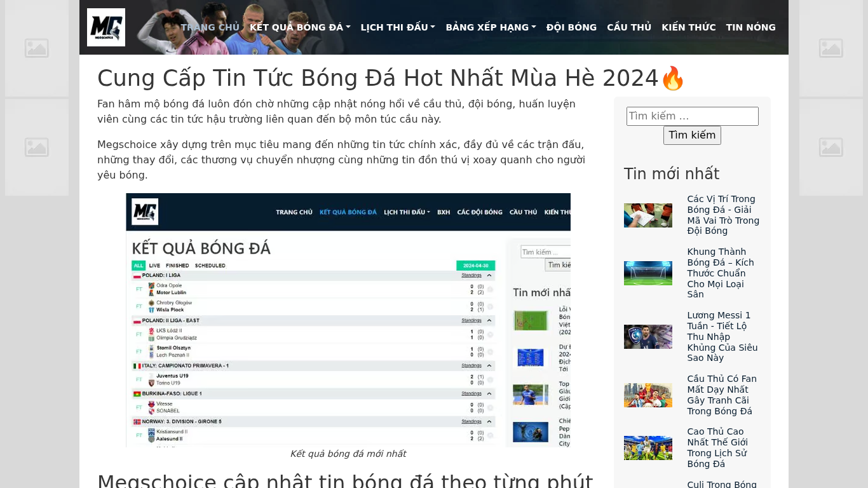Open the goal frame size article thumbnail
868x488 pixels.
pyautogui.click(x=648, y=273)
